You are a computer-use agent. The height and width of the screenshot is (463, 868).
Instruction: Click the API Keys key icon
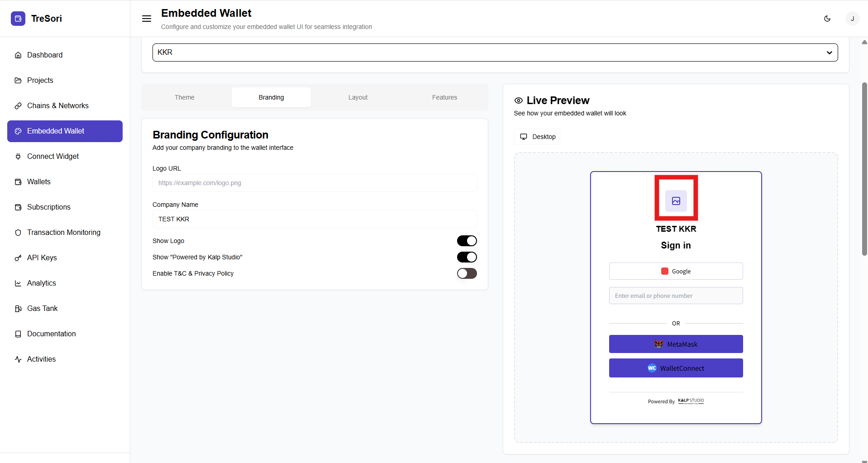pyautogui.click(x=18, y=258)
